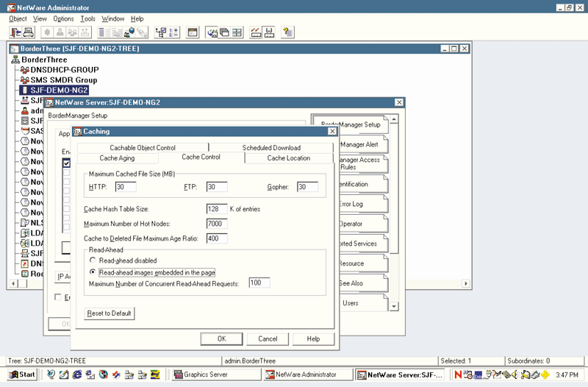Open the Users page tab
Viewport: 588px width, 387px height.
[x=363, y=303]
